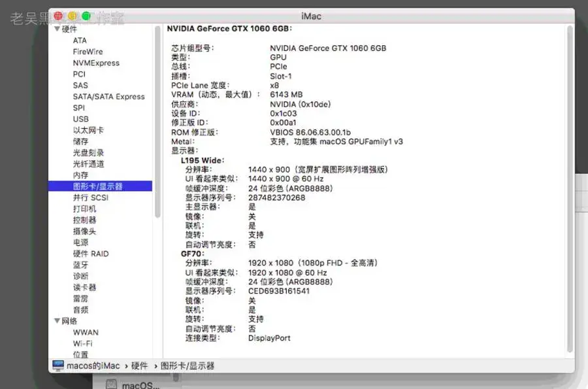Select WWAN under 网络
The height and width of the screenshot is (389, 588).
(86, 332)
